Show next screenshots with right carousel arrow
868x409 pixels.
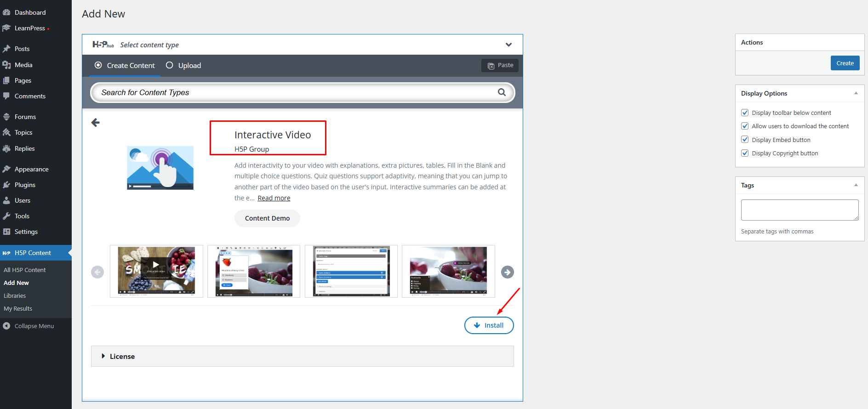tap(508, 272)
